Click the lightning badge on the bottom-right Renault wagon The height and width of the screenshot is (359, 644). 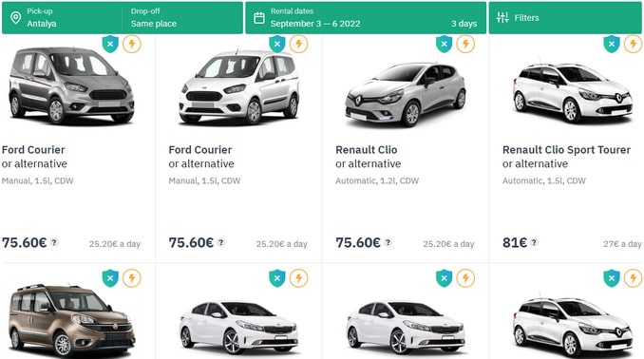[633, 278]
